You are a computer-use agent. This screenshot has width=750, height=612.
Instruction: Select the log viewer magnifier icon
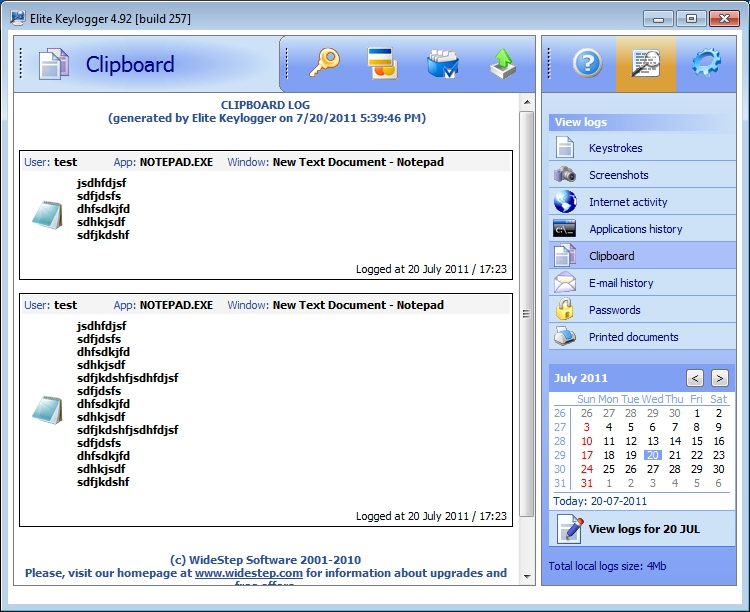tap(646, 63)
